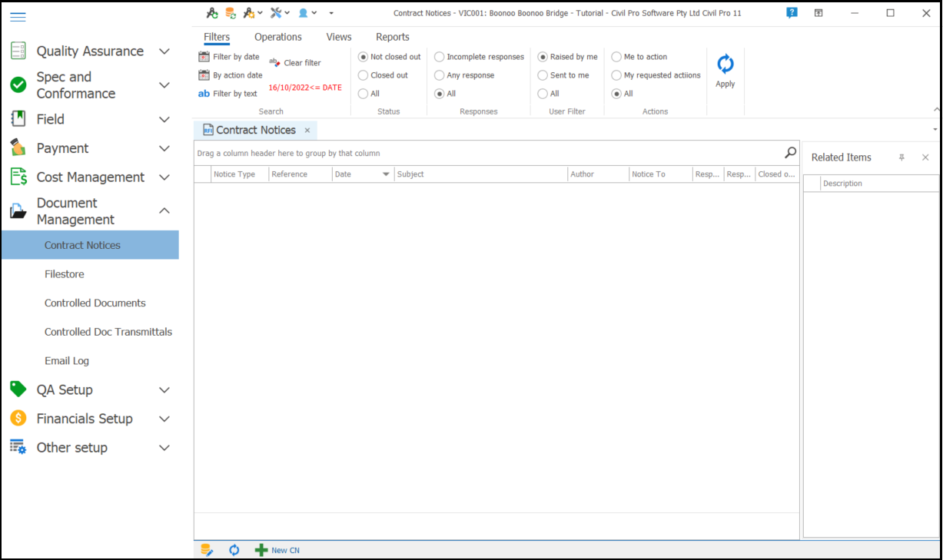943x560 pixels.
Task: Click the ribbon display options icon
Action: 819,13
